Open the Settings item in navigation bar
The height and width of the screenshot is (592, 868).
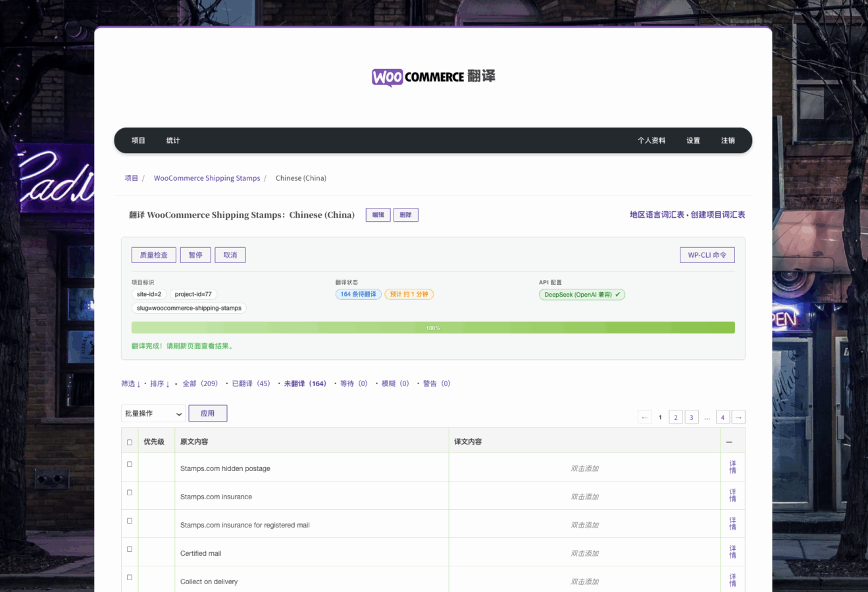(x=693, y=141)
